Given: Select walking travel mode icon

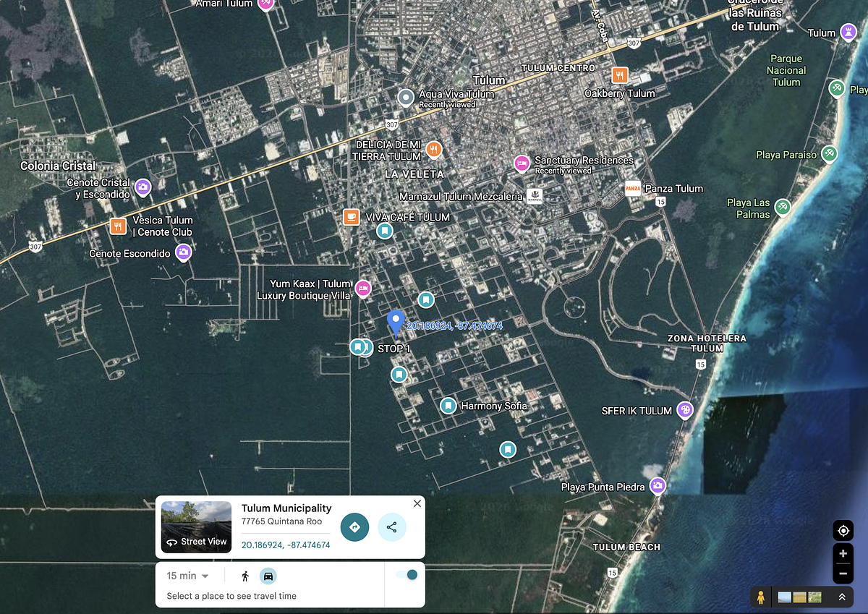Looking at the screenshot, I should click(245, 576).
